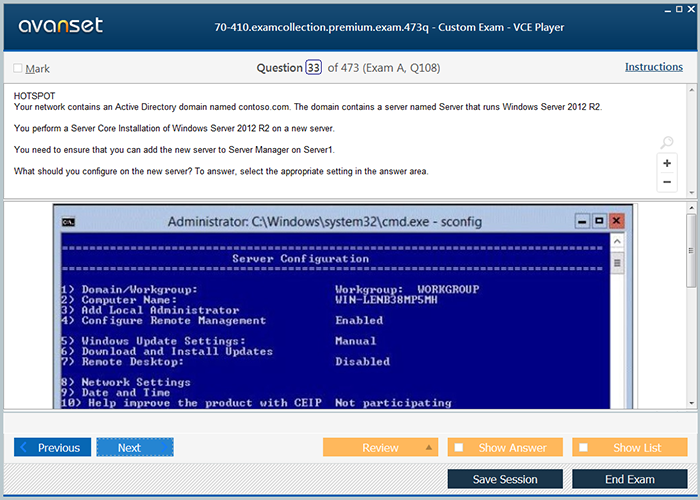The width and height of the screenshot is (700, 500).
Task: Close the sconfig command window
Action: tap(617, 221)
